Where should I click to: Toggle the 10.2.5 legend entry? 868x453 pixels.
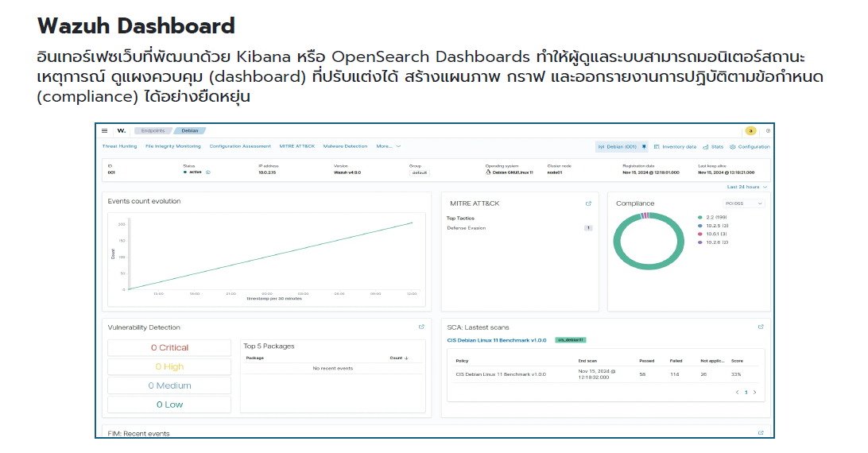(712, 226)
